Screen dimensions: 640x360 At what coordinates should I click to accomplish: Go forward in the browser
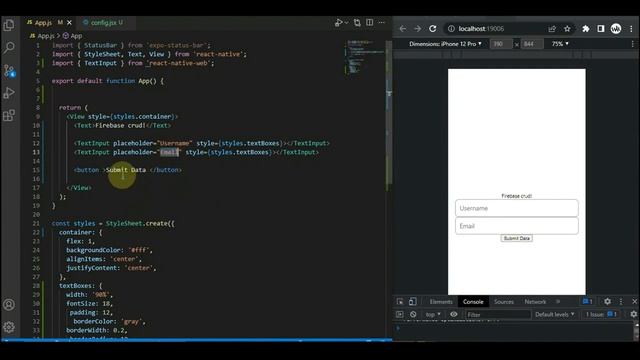[x=417, y=29]
